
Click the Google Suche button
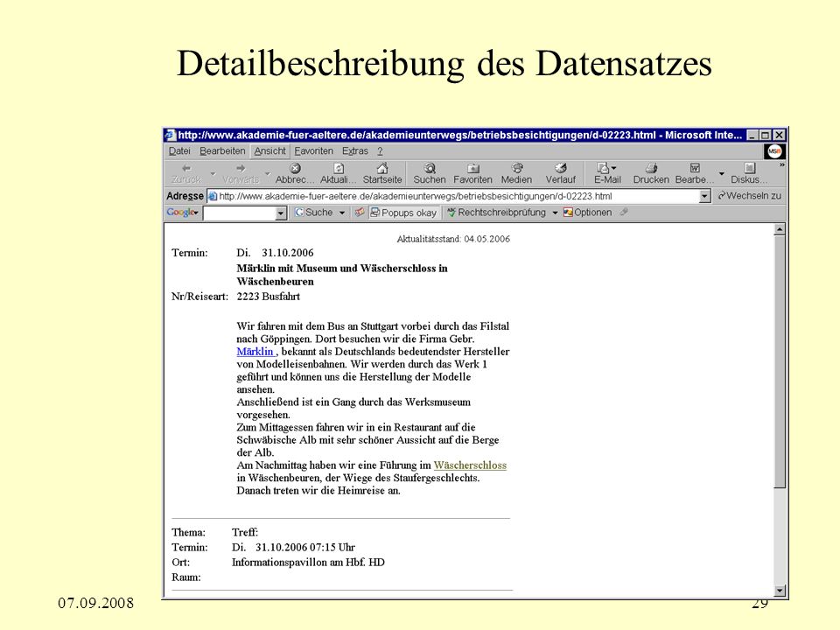pos(314,213)
